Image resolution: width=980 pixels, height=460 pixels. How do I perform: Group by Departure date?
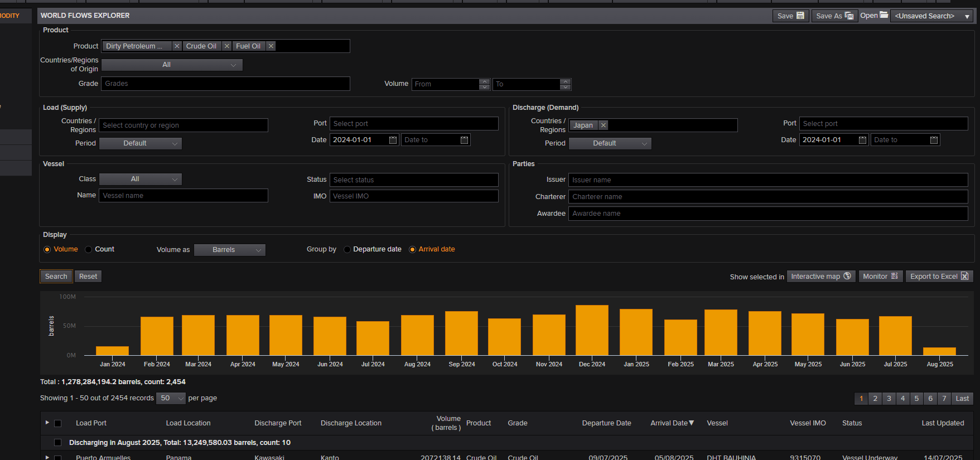347,249
